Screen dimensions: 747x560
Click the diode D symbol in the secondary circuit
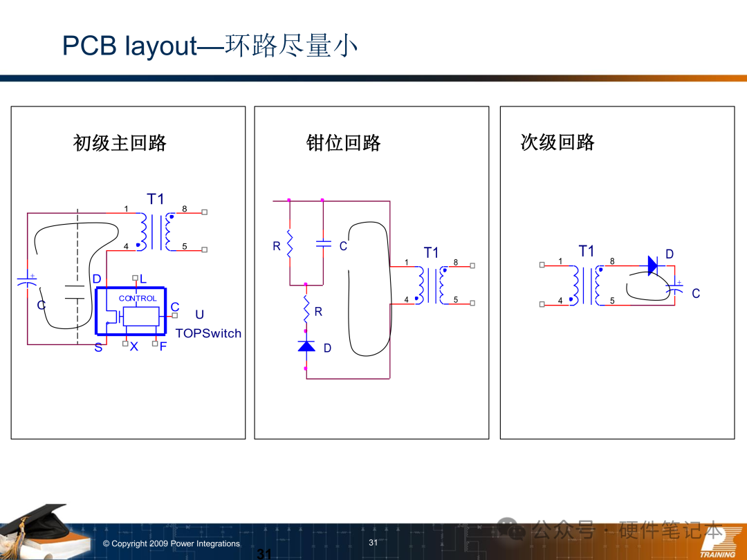[x=651, y=264]
